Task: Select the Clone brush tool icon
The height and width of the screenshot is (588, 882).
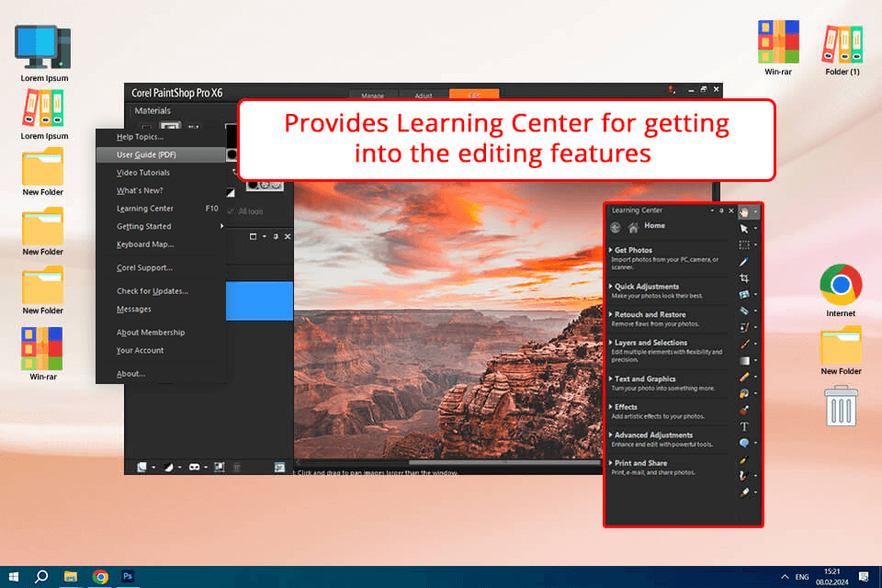Action: 743,327
